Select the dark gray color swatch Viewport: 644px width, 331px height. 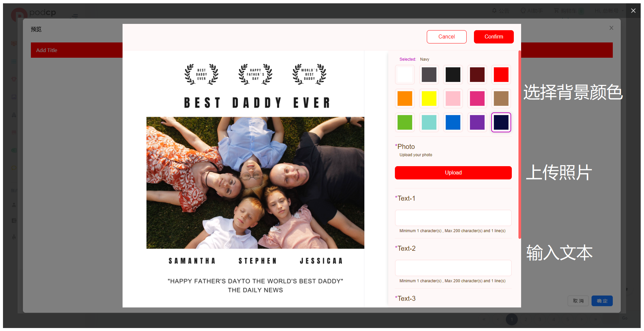[x=429, y=75]
